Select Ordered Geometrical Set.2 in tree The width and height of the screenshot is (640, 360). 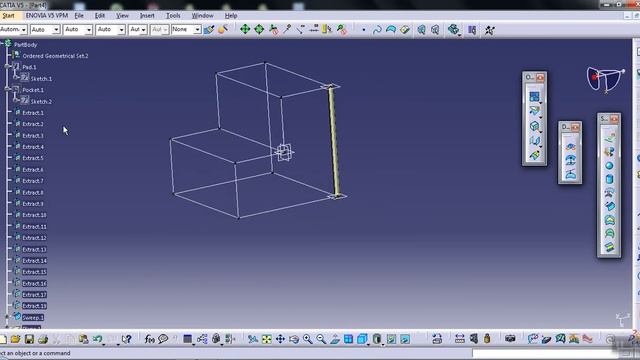[55, 56]
